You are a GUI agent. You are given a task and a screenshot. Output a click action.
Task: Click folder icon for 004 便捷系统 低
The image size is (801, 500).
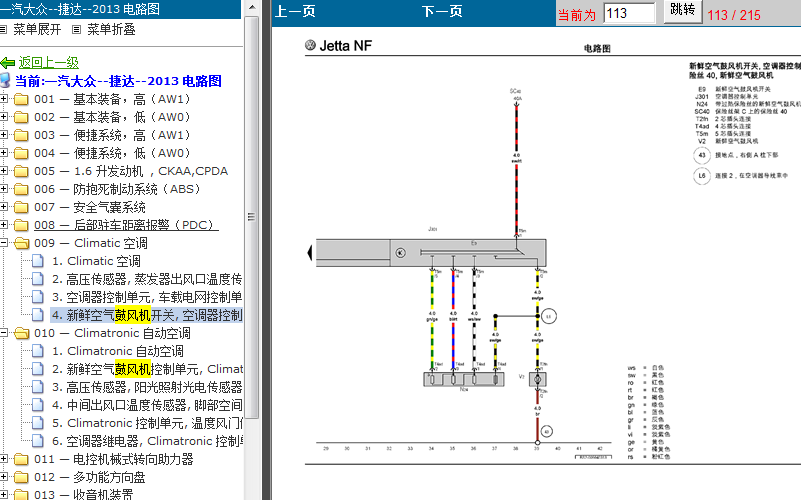(21, 153)
